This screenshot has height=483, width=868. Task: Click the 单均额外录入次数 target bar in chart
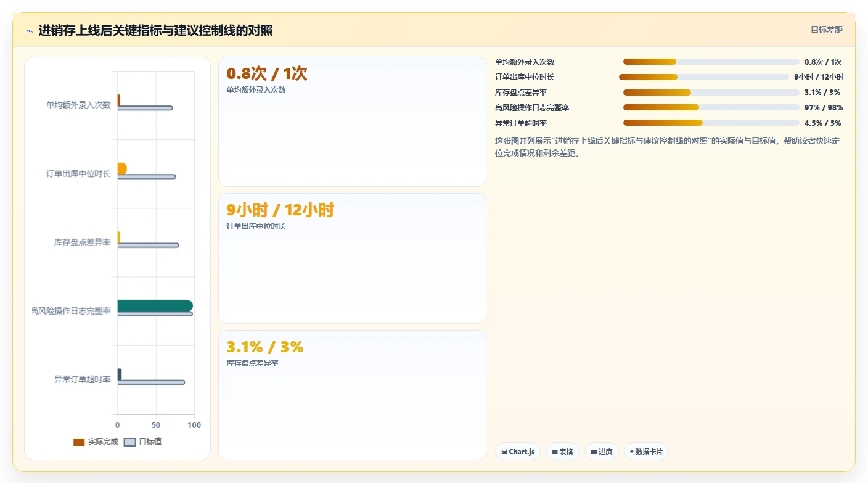pos(145,108)
